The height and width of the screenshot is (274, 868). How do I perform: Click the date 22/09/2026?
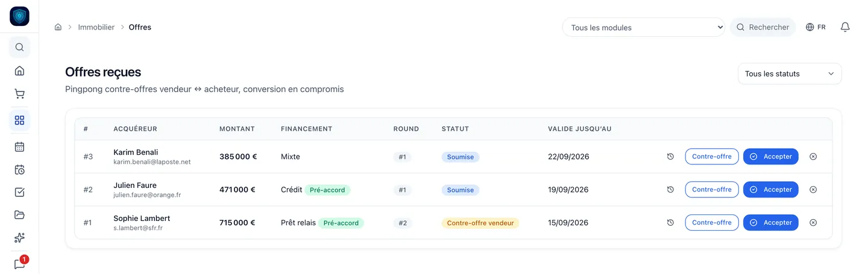coord(568,157)
